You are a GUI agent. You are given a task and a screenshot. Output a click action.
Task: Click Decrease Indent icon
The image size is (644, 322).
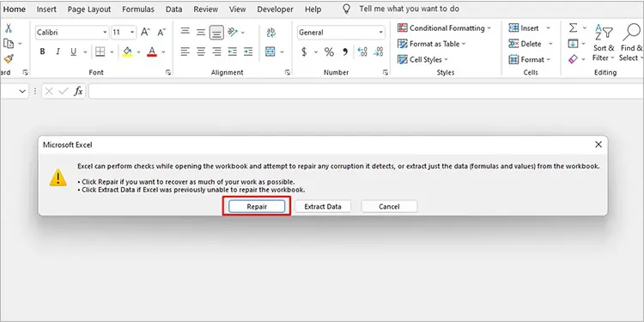click(233, 52)
